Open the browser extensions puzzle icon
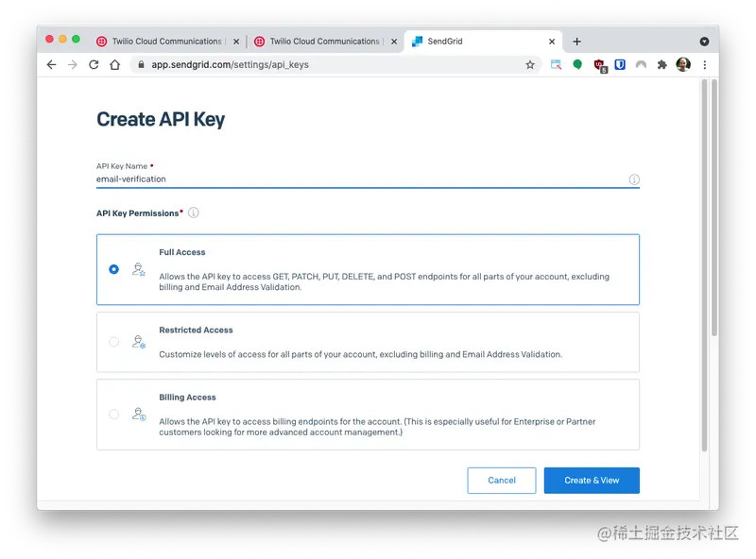 coord(660,64)
